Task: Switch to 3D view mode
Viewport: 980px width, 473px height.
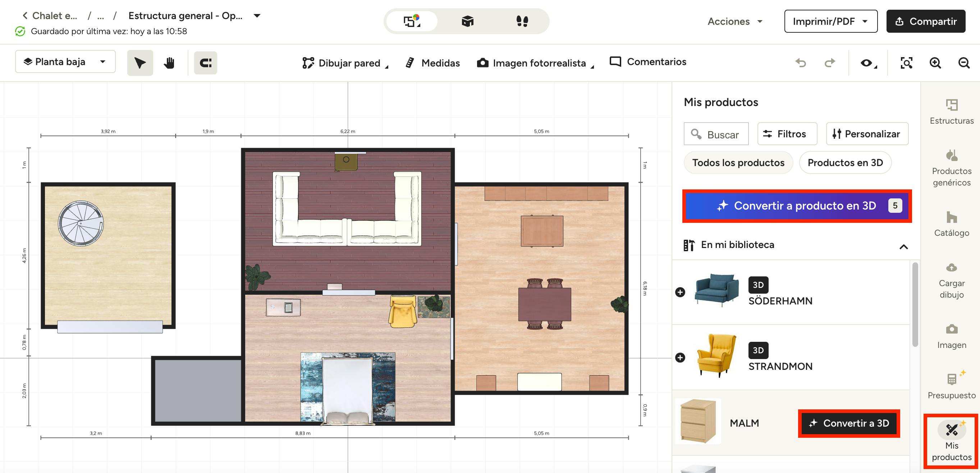Action: 467,21
